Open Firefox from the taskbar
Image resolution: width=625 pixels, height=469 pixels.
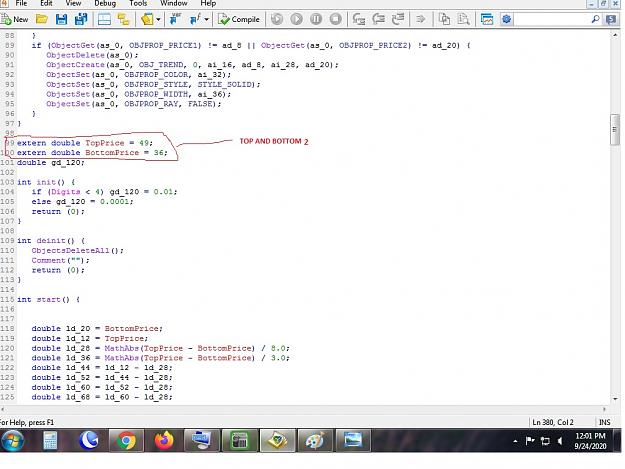pos(164,441)
